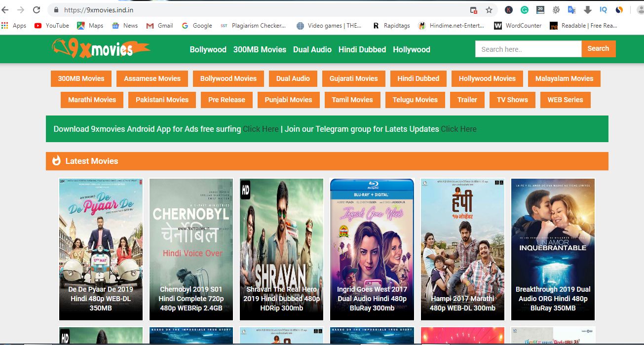The width and height of the screenshot is (644, 345).
Task: Select the Trailer category button
Action: (x=467, y=100)
